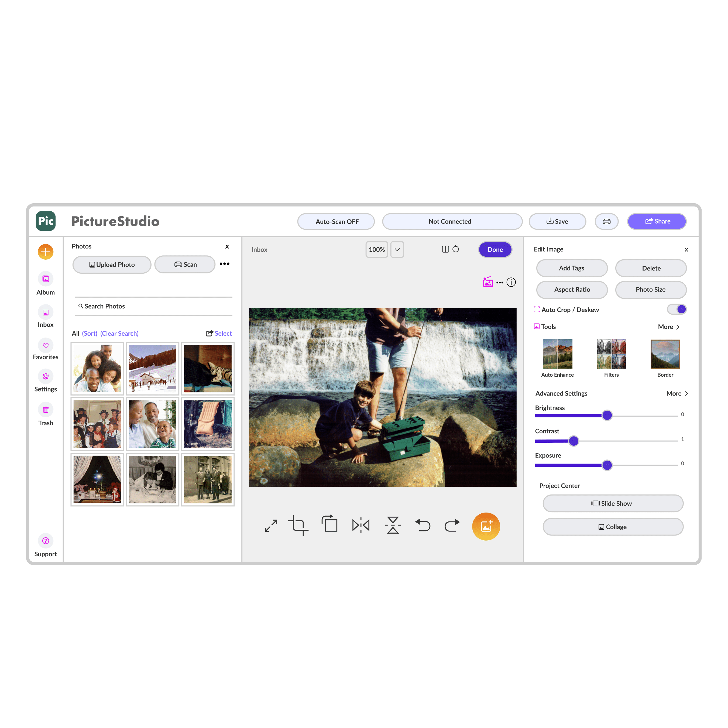Open the image info icon
This screenshot has width=728, height=728.
tap(511, 282)
